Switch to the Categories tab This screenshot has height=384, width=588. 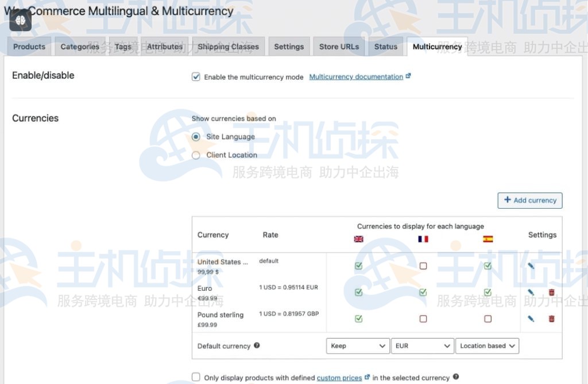point(80,47)
